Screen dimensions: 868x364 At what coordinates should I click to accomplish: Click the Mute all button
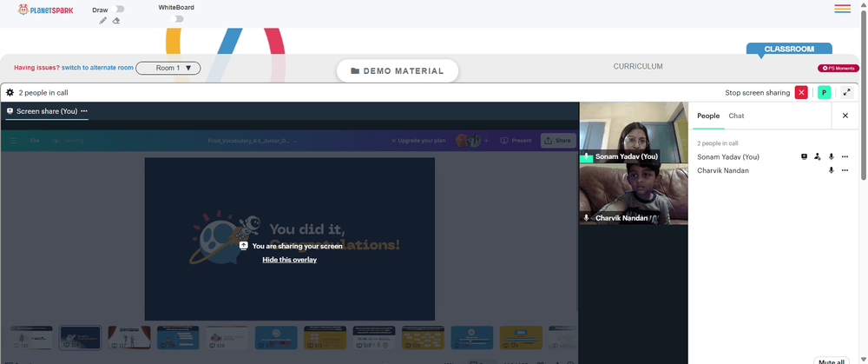[x=831, y=361]
